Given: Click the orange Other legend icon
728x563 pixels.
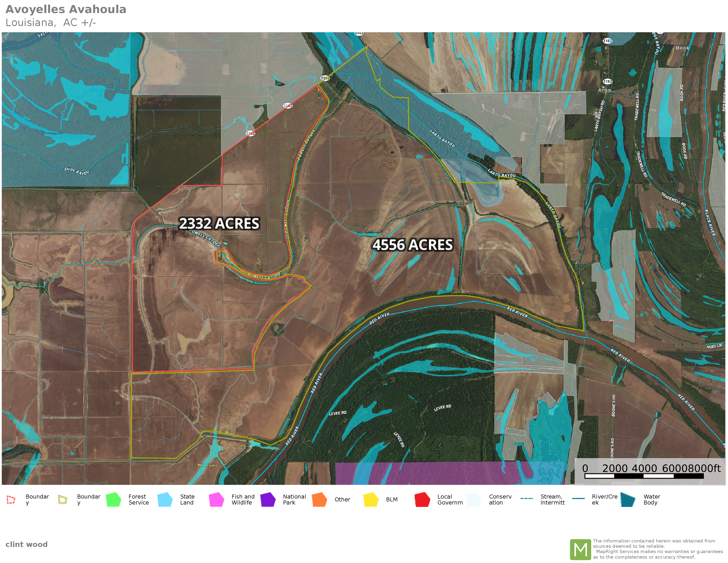Looking at the screenshot, I should (319, 500).
